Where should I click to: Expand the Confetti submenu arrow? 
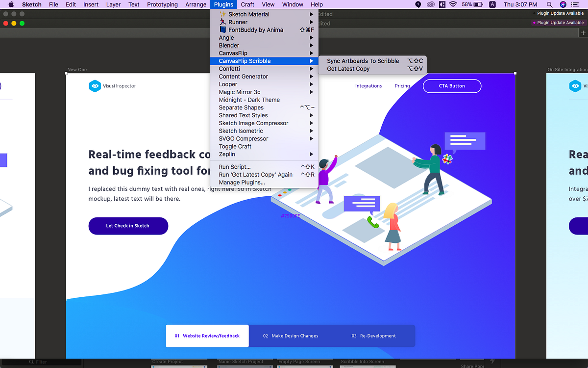312,69
